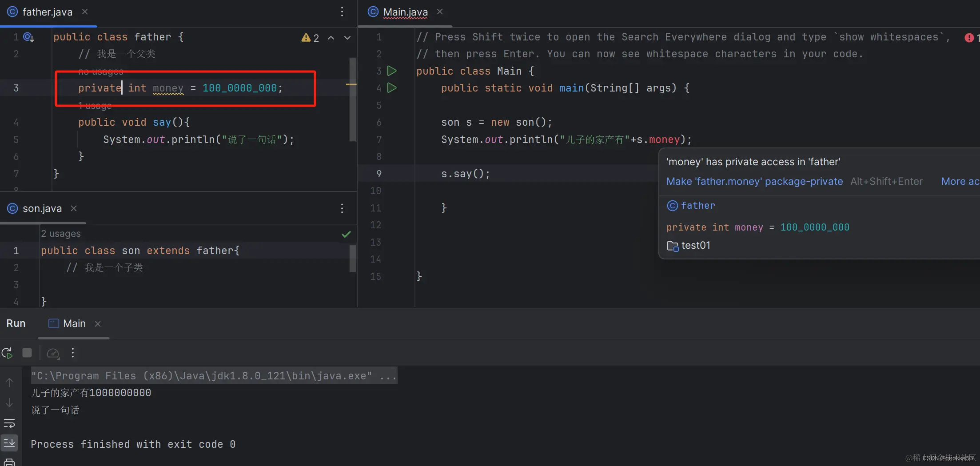Image resolution: width=980 pixels, height=466 pixels.
Task: Click the '1 usage' hint above say()
Action: (95, 105)
